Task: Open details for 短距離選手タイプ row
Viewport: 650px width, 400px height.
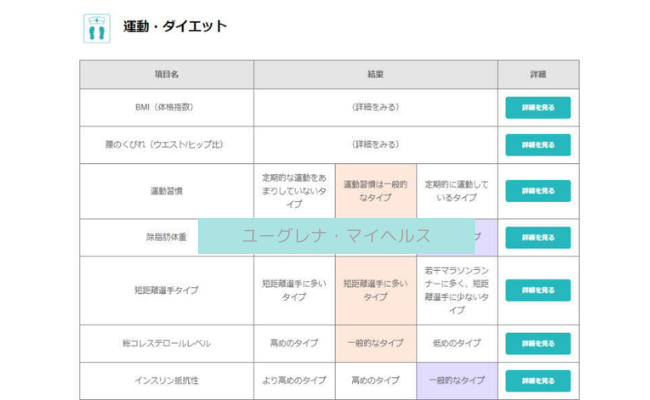Action: tap(538, 290)
